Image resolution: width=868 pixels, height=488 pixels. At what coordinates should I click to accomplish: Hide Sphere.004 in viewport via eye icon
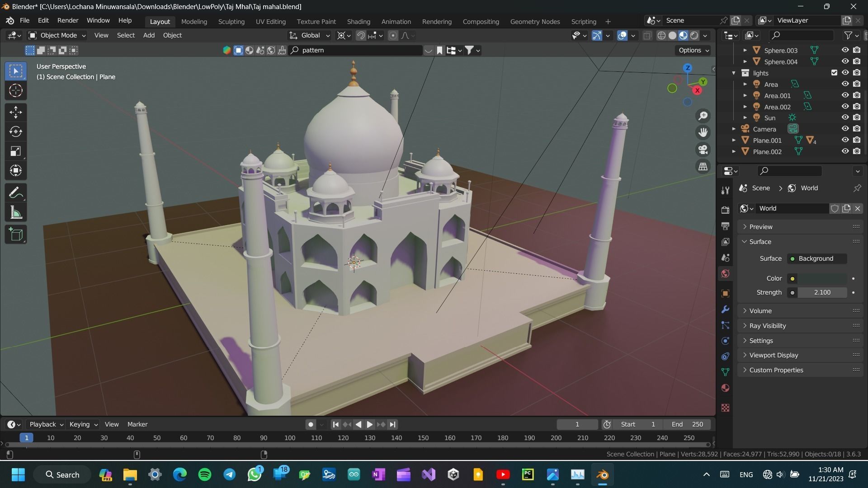coord(845,61)
